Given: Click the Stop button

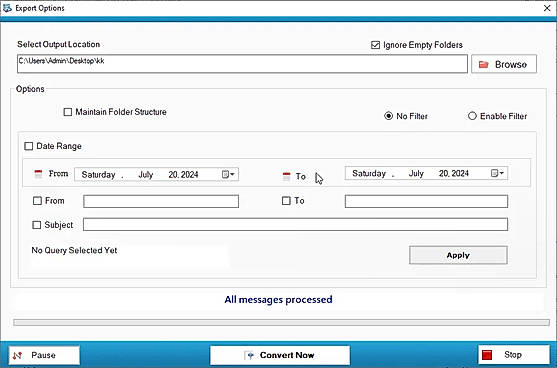Looking at the screenshot, I should point(513,355).
